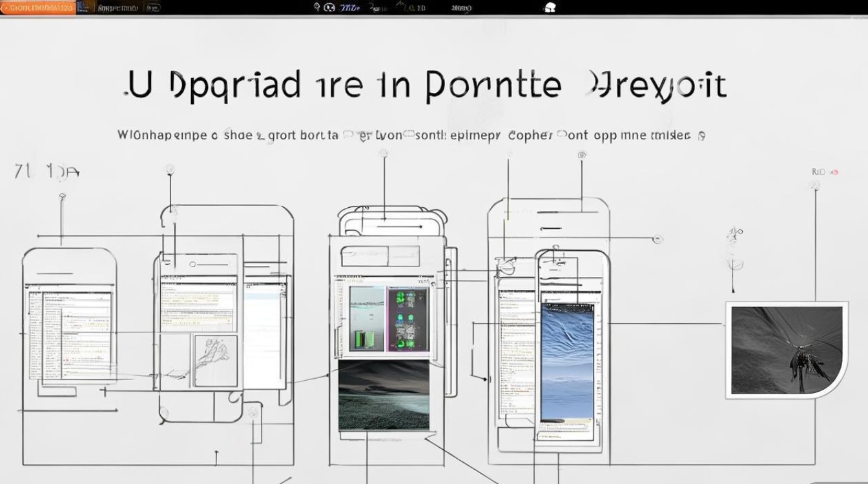Click the green icons grid panel
The image size is (868, 484).
pos(407,319)
